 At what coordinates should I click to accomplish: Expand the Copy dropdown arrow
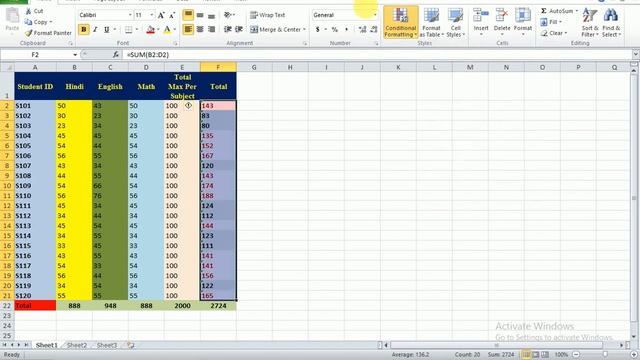pyautogui.click(x=51, y=22)
